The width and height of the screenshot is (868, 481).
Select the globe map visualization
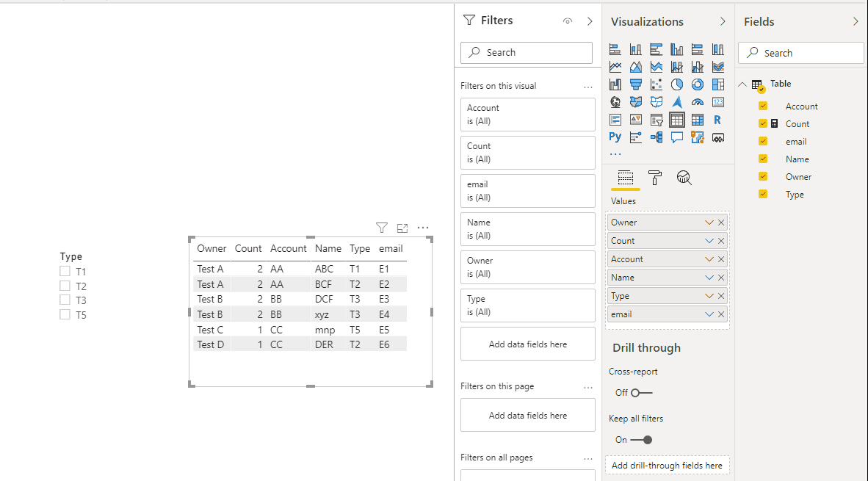pyautogui.click(x=615, y=102)
